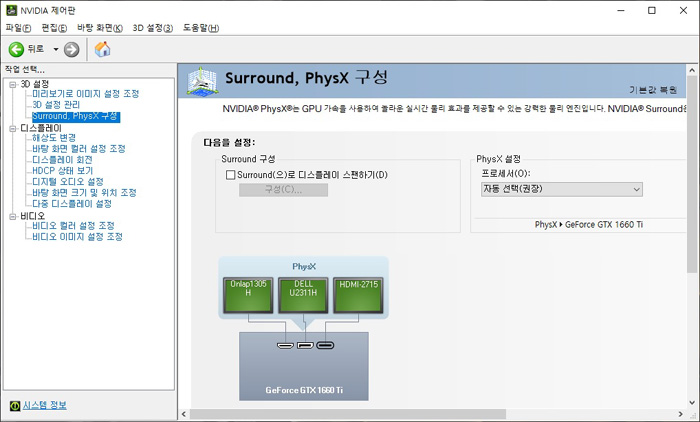The width and height of the screenshot is (700, 422).
Task: Select 3D 설정 관리 in tree
Action: click(56, 105)
